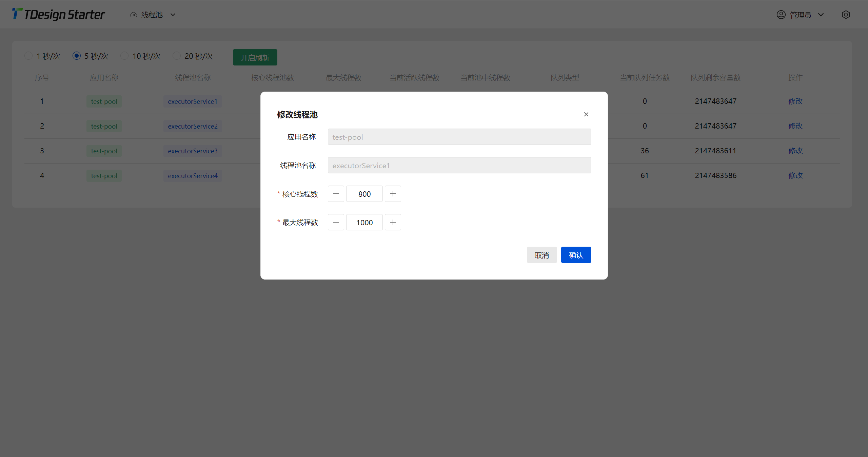This screenshot has height=457, width=868.
Task: Open the settings hexagon icon
Action: [x=846, y=15]
